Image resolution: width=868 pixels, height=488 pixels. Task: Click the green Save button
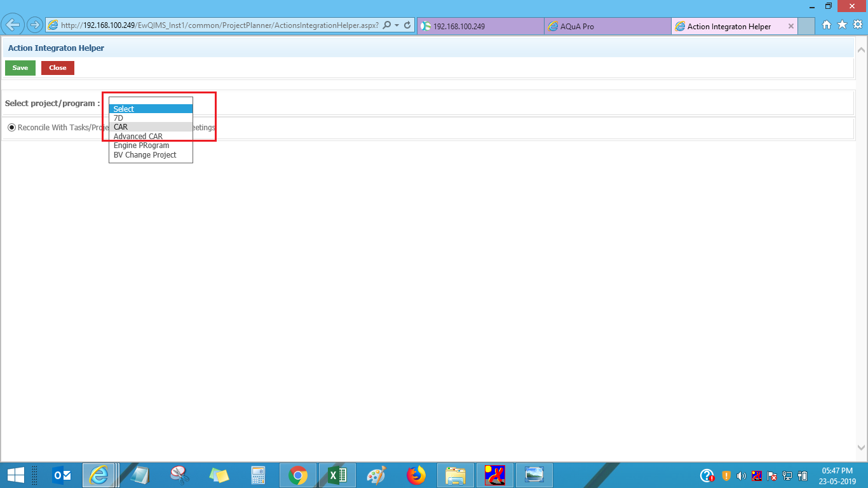pyautogui.click(x=20, y=68)
